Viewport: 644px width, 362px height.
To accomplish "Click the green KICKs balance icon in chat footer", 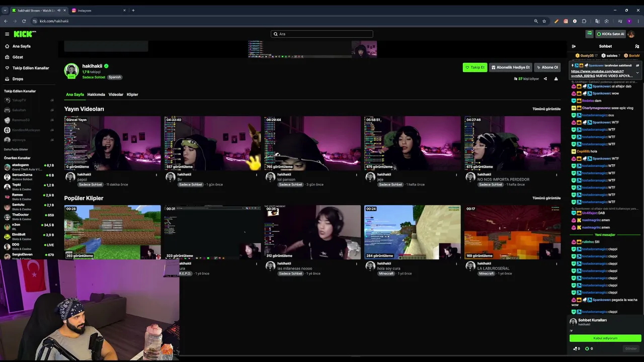I will pyautogui.click(x=587, y=348).
